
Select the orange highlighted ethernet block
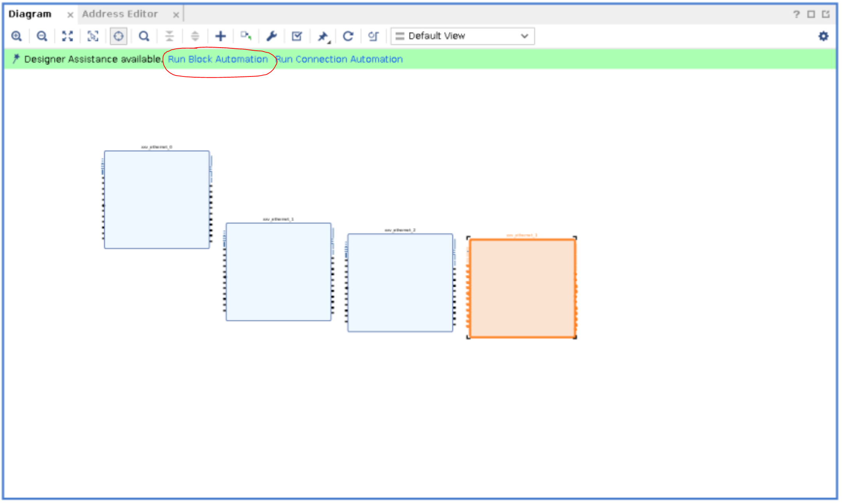point(522,288)
